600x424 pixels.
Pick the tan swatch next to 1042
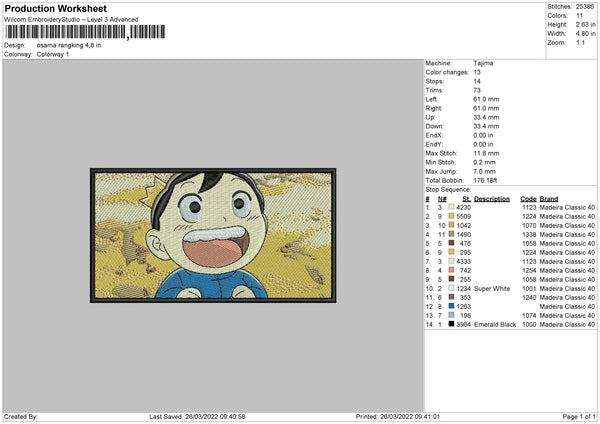coord(452,225)
